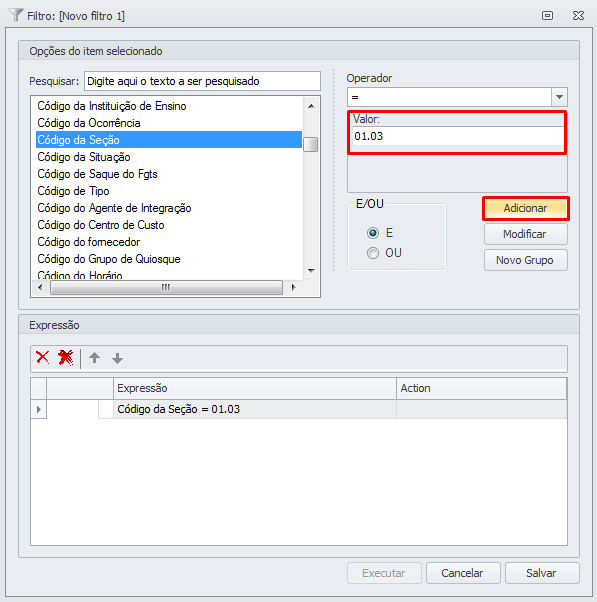Select the E radio option

pyautogui.click(x=372, y=233)
